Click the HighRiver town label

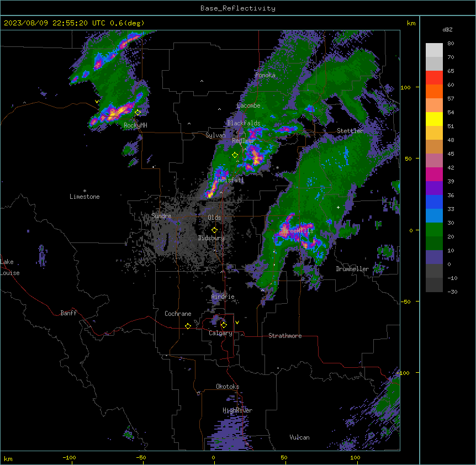pos(237,410)
